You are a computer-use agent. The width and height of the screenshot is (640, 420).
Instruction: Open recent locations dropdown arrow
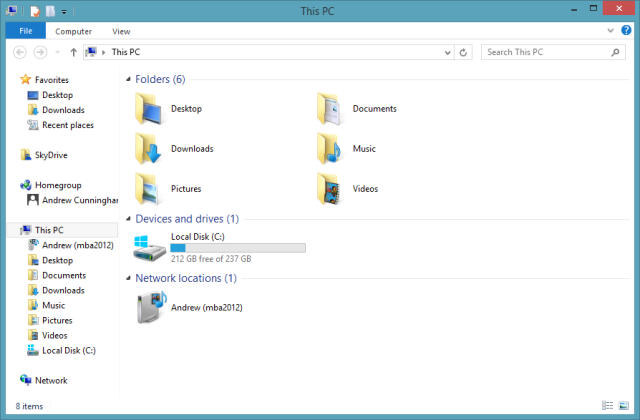[58, 52]
